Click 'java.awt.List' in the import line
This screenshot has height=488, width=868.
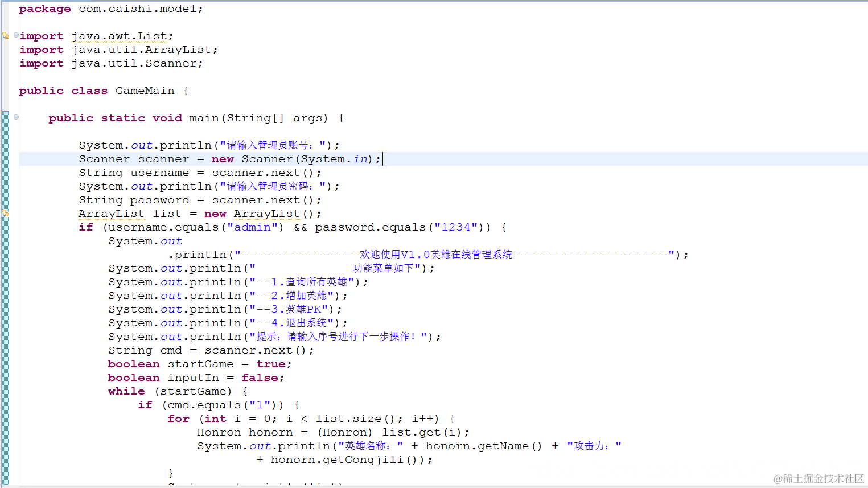tap(119, 36)
